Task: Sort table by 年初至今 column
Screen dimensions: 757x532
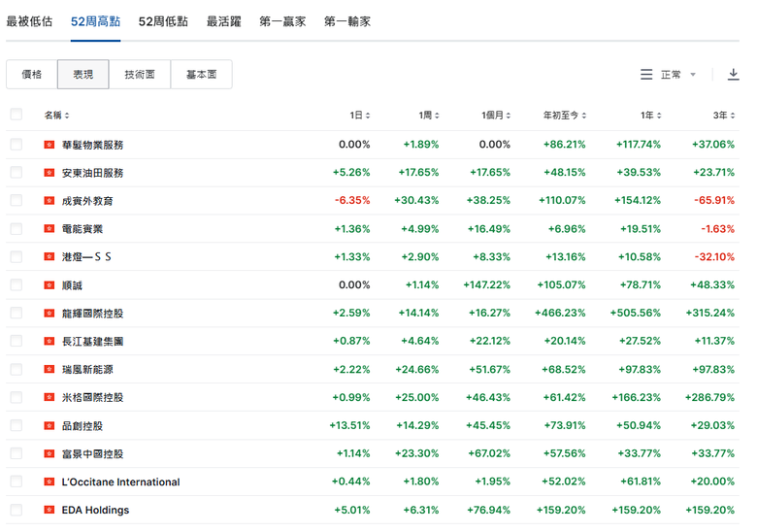Action: point(565,115)
